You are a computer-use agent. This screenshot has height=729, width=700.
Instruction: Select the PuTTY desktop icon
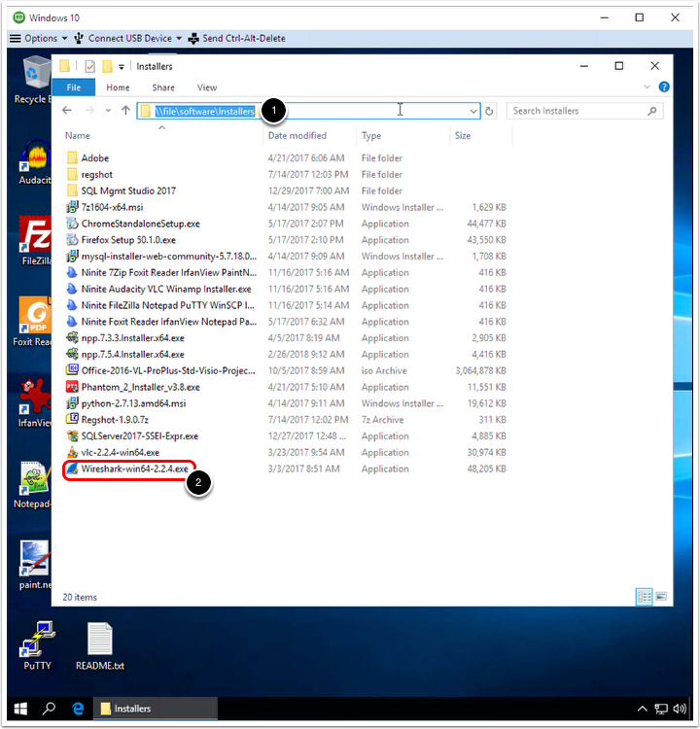[x=37, y=645]
